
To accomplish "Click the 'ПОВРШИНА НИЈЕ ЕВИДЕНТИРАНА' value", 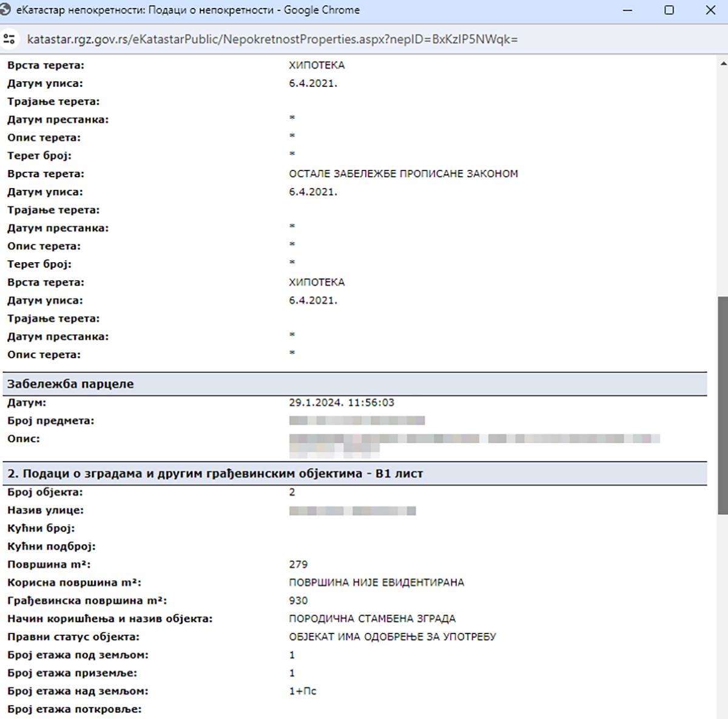I will pyautogui.click(x=376, y=582).
